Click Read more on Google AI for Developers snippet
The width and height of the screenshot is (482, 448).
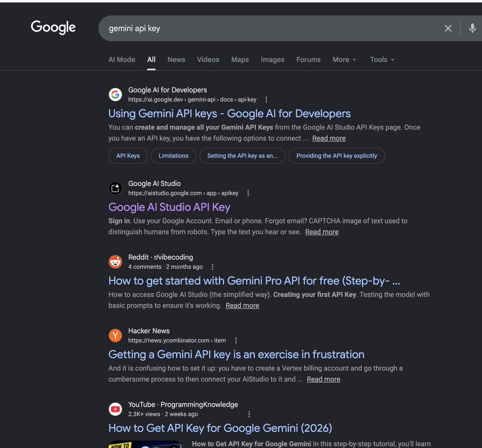pyautogui.click(x=329, y=138)
